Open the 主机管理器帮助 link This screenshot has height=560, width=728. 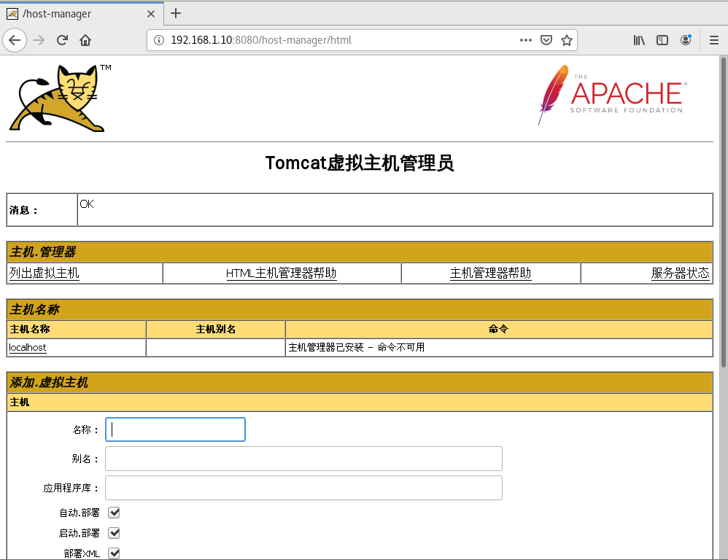[490, 273]
